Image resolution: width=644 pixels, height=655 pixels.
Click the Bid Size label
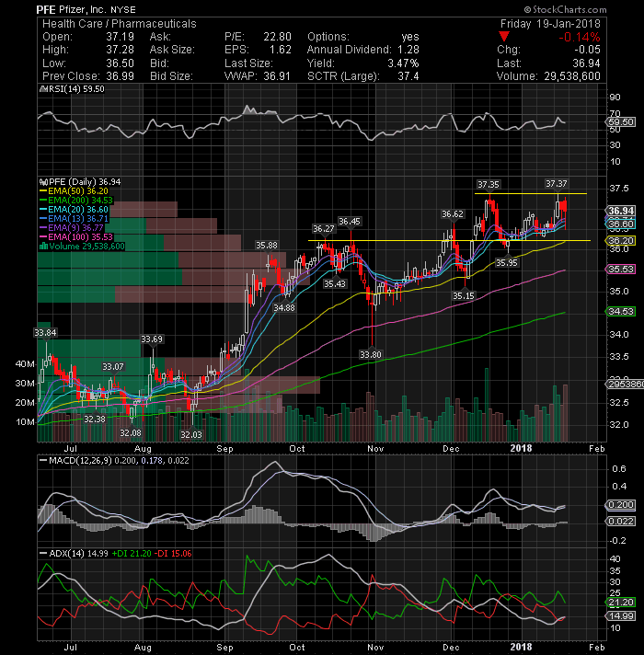point(171,76)
